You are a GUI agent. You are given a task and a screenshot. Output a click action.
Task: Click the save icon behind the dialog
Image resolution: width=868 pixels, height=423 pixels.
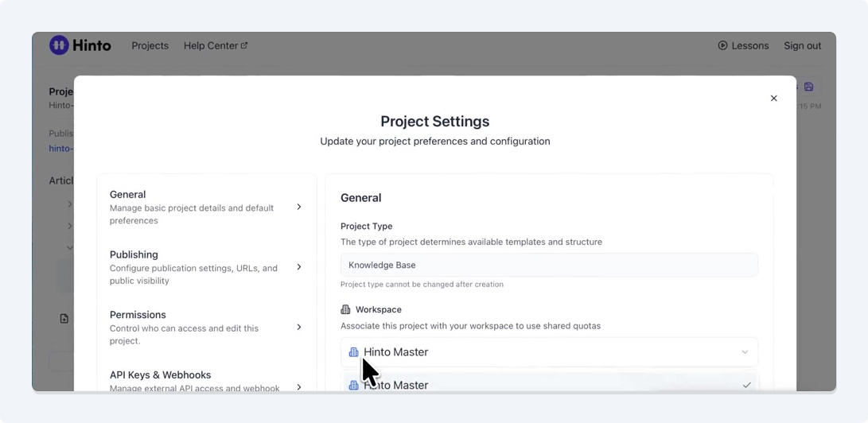coord(809,87)
